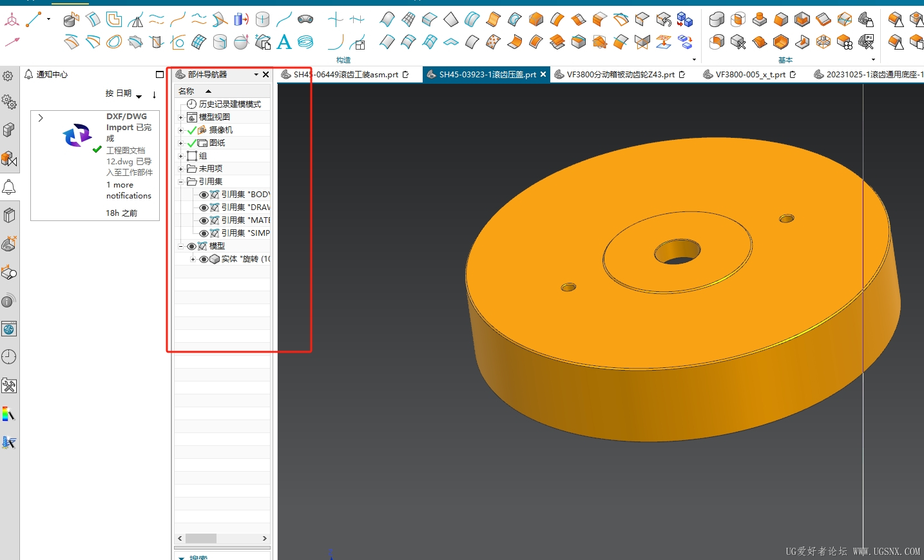This screenshot has height=560, width=924.
Task: Open the Assembly Navigator cube sidebar icon
Action: 9,130
